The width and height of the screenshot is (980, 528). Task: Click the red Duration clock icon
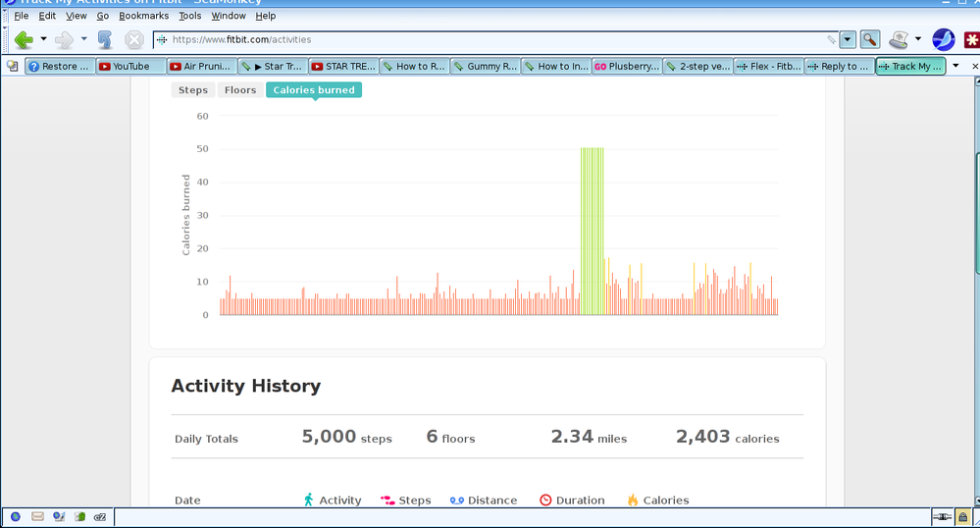tap(545, 500)
